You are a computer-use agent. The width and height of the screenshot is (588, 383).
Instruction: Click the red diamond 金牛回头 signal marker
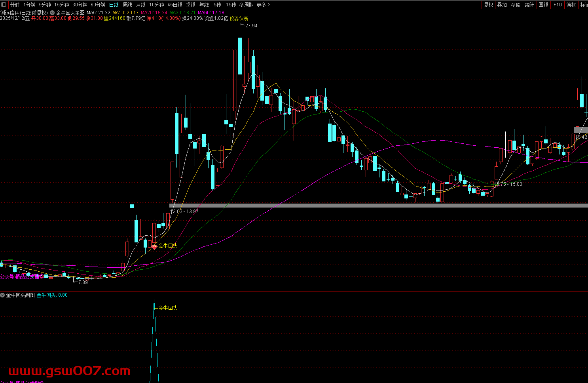[154, 247]
